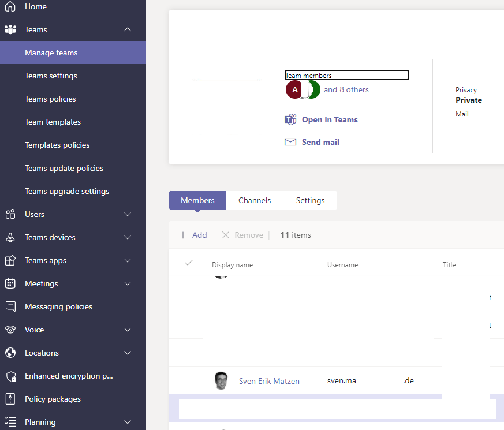Toggle the select-all checkmark in table header
Screen dimensions: 504x430
(189, 263)
